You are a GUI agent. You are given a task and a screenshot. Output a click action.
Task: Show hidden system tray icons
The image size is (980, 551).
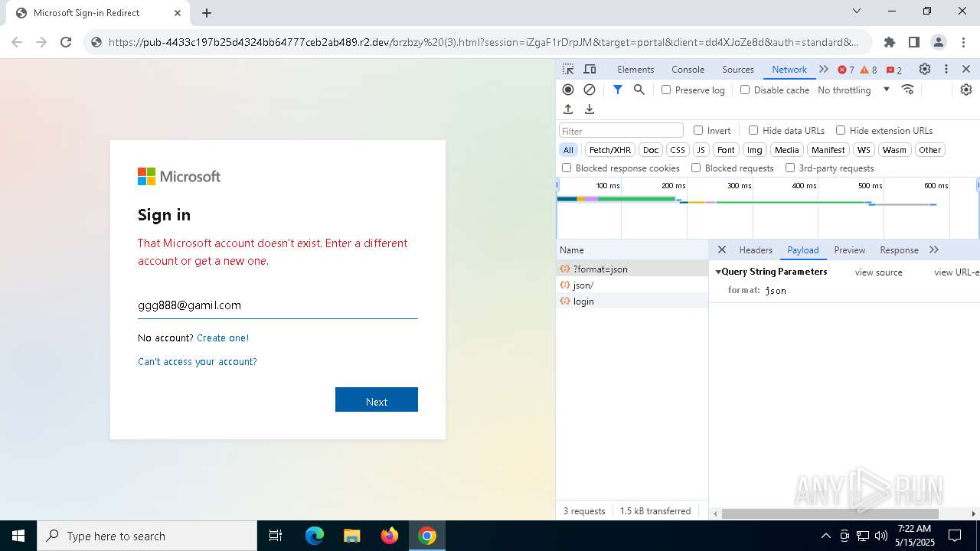click(825, 536)
